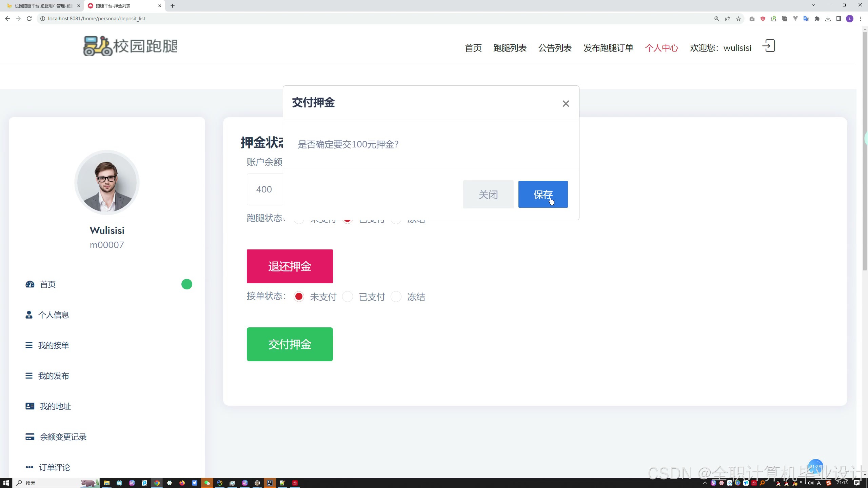
Task: Expand hidden system tray icons arrow
Action: (x=705, y=483)
